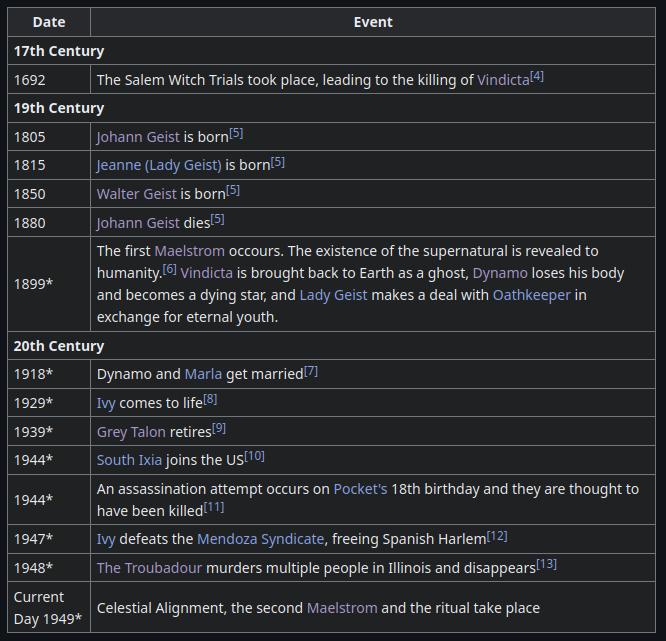Open citation [11] after have been killed

click(214, 507)
